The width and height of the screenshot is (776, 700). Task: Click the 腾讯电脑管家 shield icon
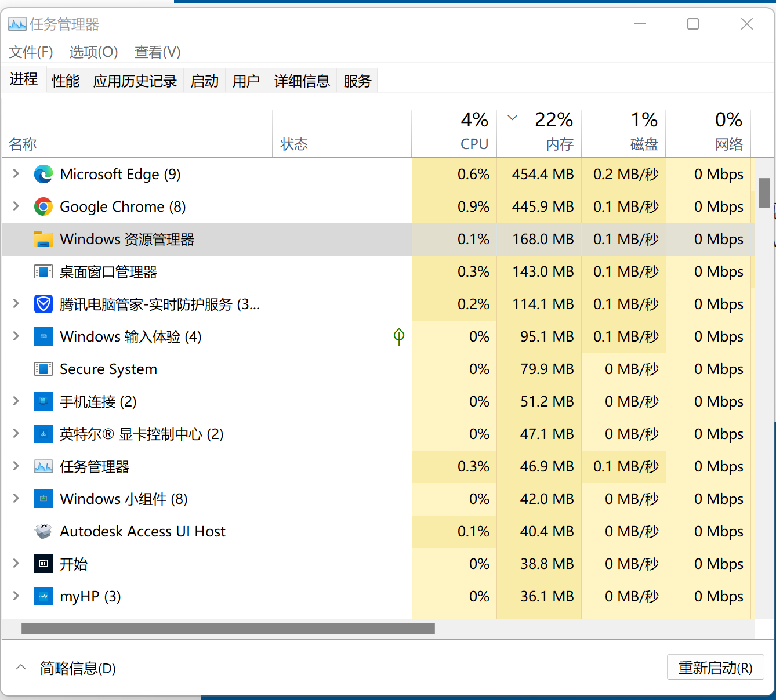pyautogui.click(x=43, y=304)
